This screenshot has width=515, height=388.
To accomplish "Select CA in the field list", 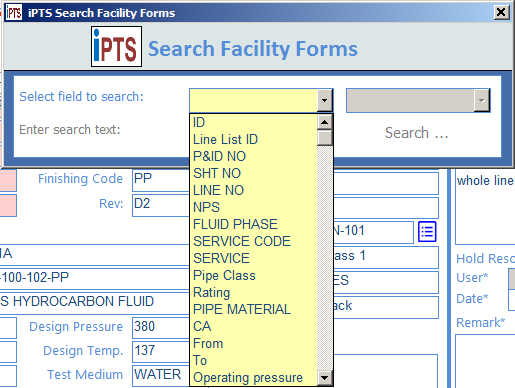I will (254, 326).
